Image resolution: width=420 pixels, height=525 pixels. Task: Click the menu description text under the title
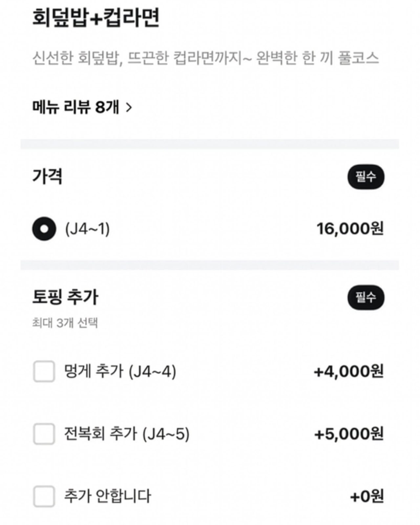205,58
